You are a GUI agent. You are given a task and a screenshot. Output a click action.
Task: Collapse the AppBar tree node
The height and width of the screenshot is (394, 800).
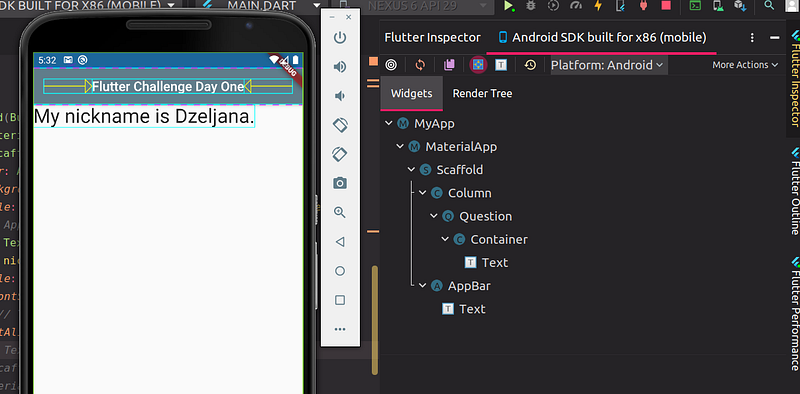[422, 286]
